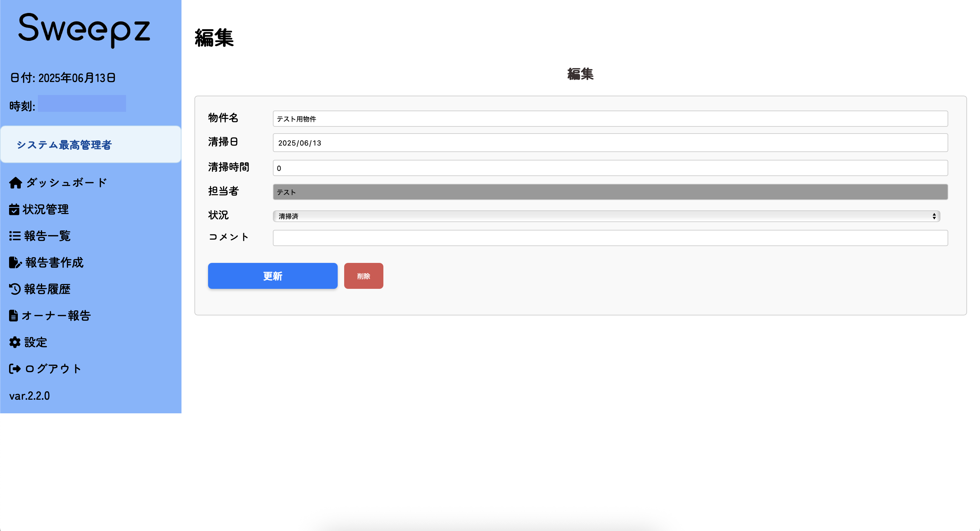Click the empty コメント field
Screen dimensions: 980x531
point(610,238)
